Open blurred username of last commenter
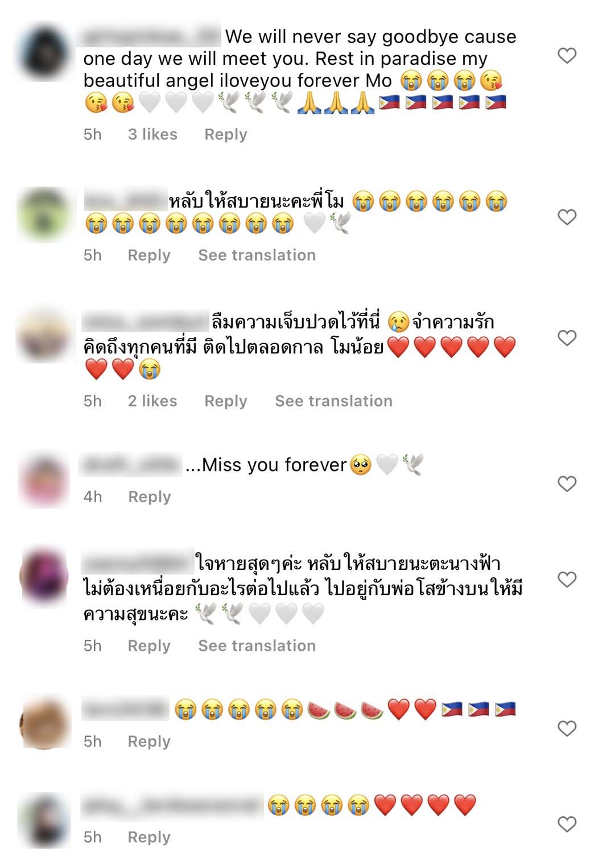Viewport: 611px width, 868px height. point(172,805)
